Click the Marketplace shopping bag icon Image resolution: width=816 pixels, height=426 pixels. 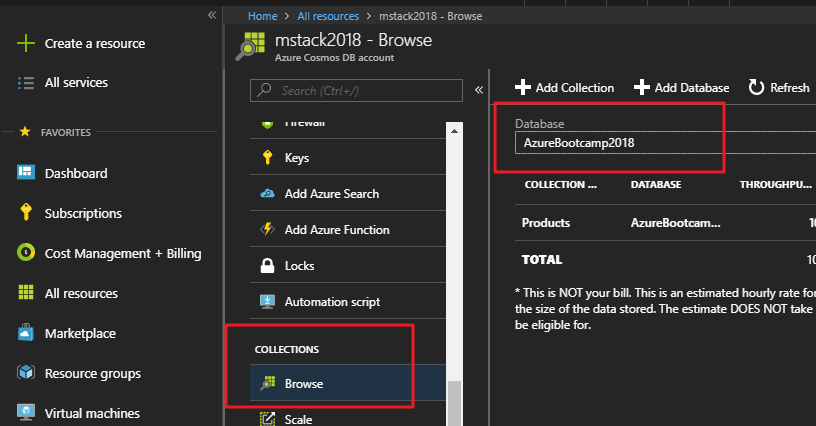(26, 332)
